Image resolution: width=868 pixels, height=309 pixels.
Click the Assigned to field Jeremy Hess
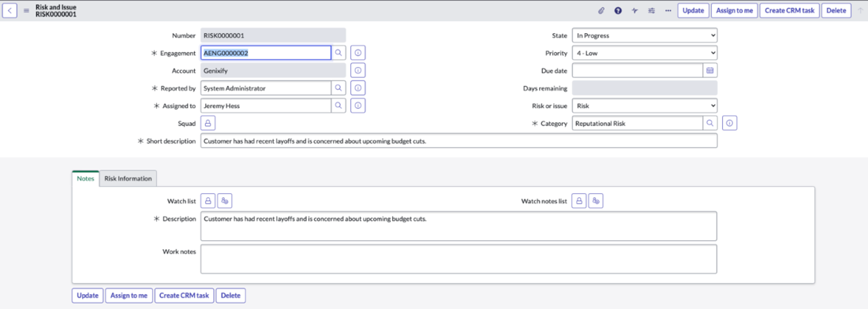click(x=266, y=106)
